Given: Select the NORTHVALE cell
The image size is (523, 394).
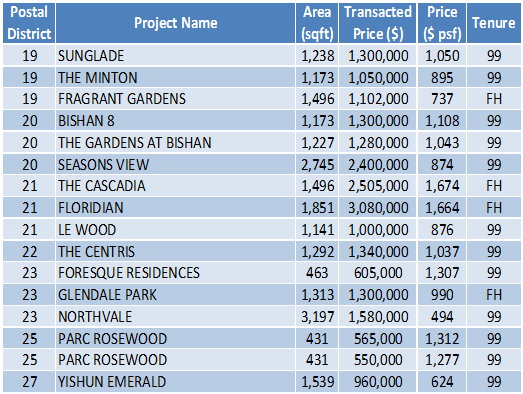Looking at the screenshot, I should (175, 317).
